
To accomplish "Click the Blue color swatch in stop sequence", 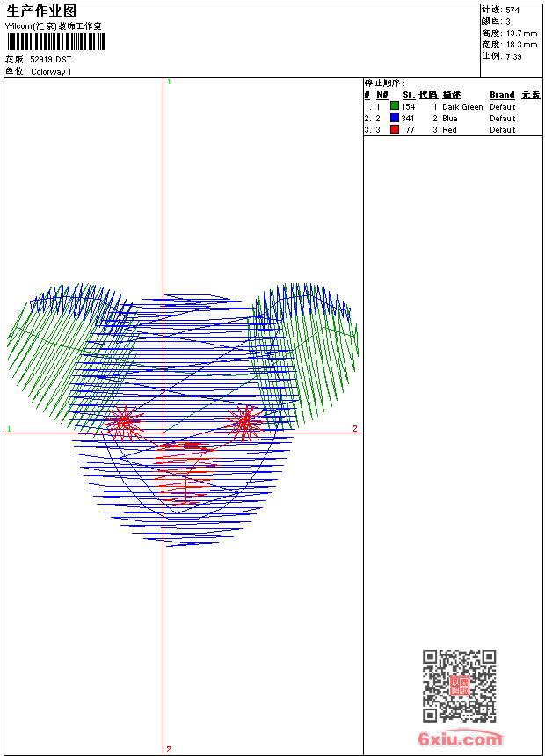I will 395,118.
